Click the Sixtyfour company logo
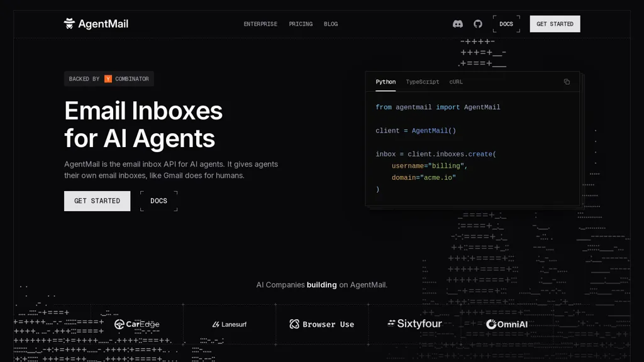644x362 pixels. coord(414,324)
